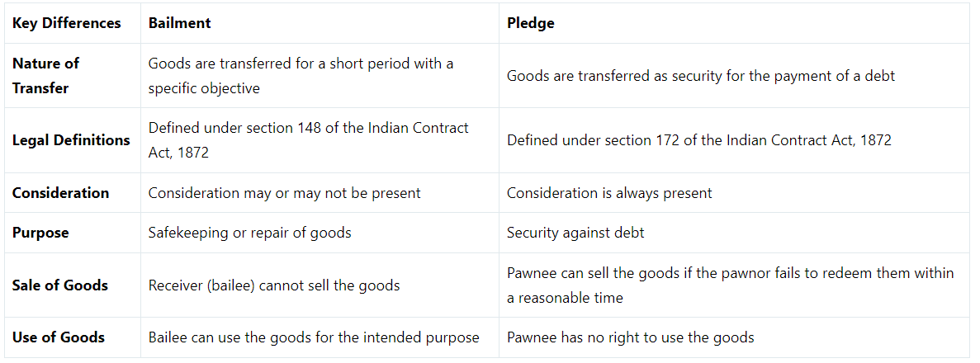
Task: Click the 'Key Differences' column header
Action: click(66, 23)
